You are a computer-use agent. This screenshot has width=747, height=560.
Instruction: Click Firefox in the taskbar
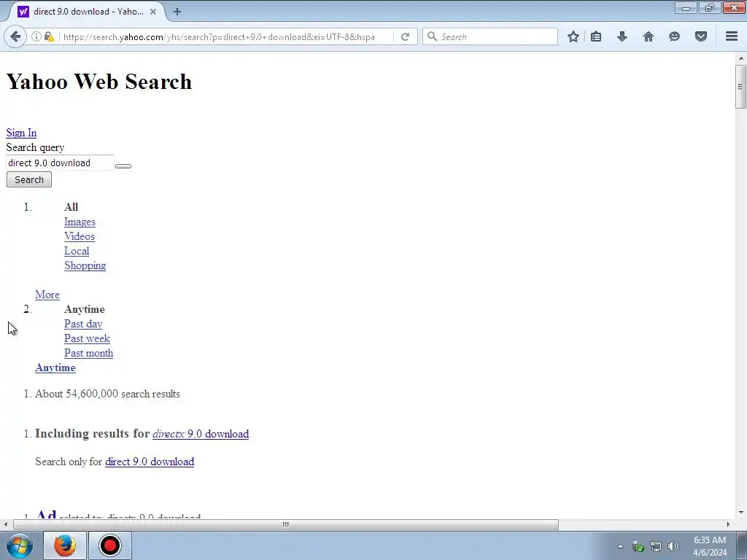pos(65,545)
